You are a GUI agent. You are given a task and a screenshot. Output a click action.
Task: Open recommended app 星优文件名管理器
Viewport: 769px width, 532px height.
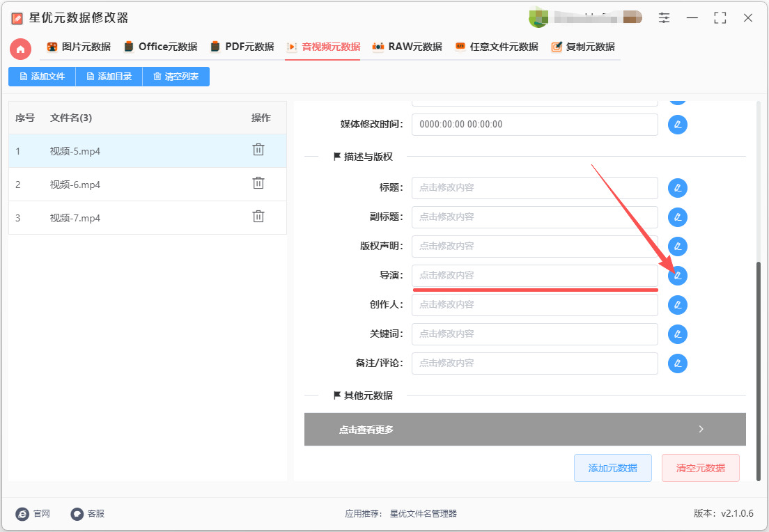pyautogui.click(x=424, y=513)
